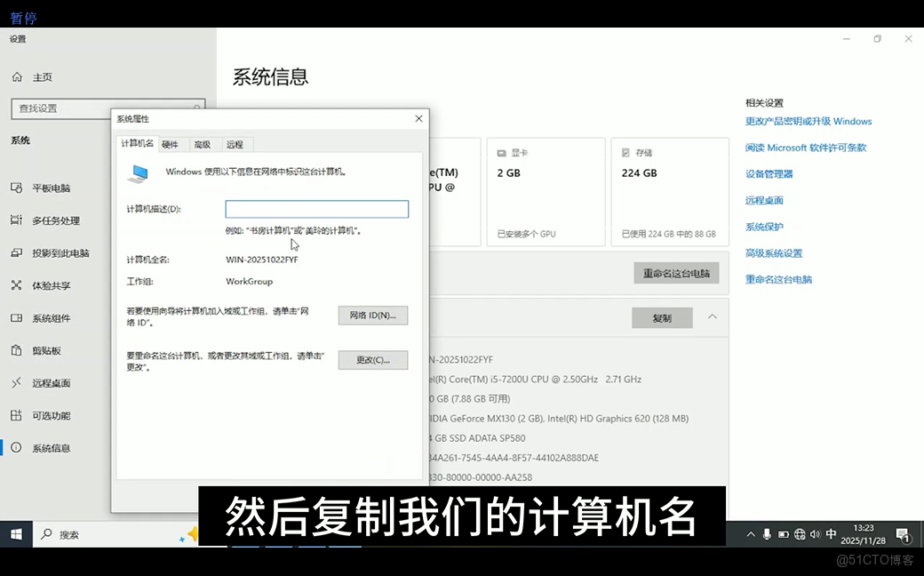The width and height of the screenshot is (924, 576).
Task: Open 设备管理器 from related settings
Action: coord(772,173)
